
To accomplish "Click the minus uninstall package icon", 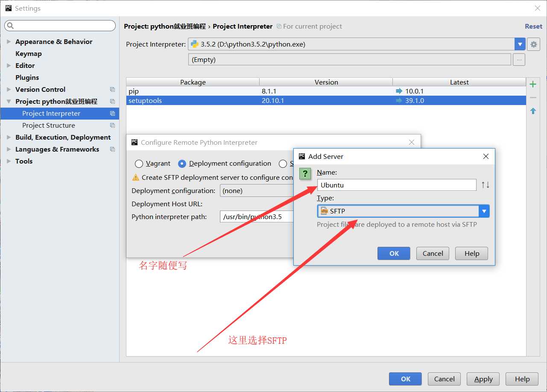I will click(x=533, y=98).
